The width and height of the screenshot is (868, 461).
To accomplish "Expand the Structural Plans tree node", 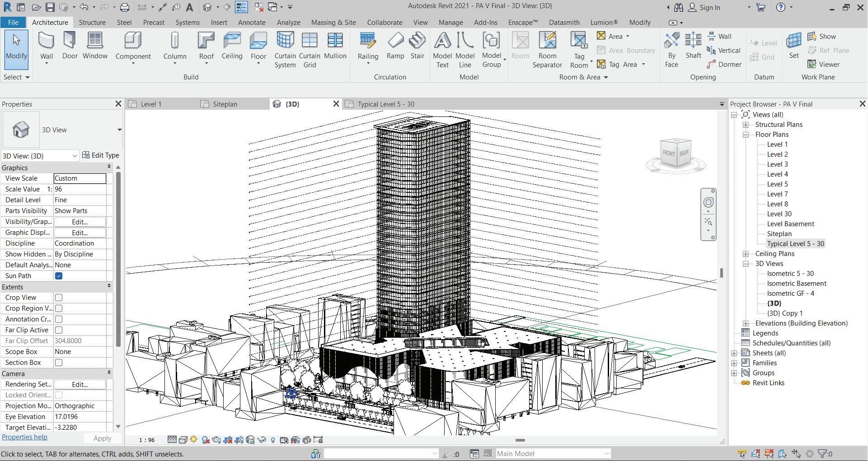I will [x=746, y=125].
